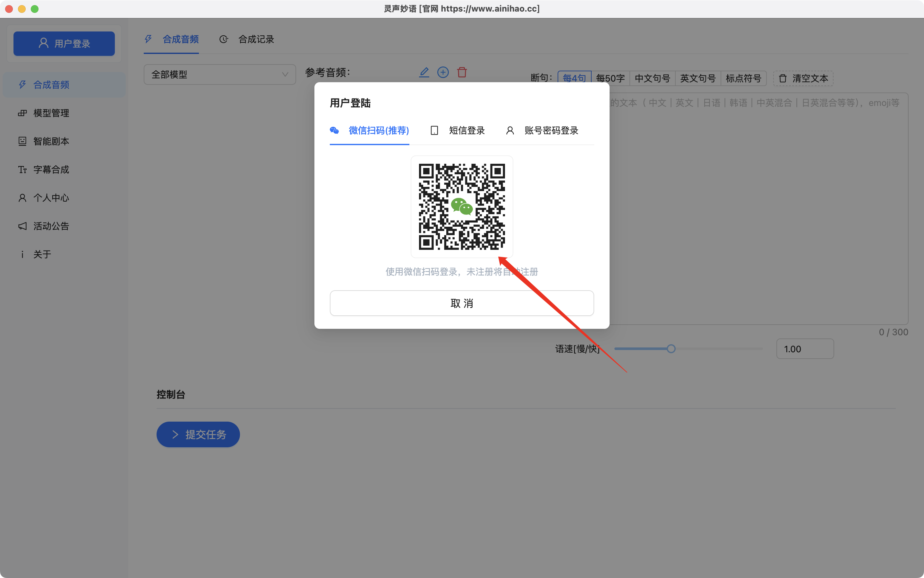Select the 中文句号 sentence-break option

coord(653,78)
